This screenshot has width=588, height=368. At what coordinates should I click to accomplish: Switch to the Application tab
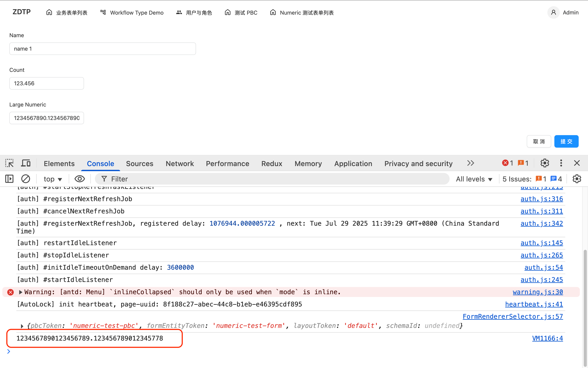[353, 164]
